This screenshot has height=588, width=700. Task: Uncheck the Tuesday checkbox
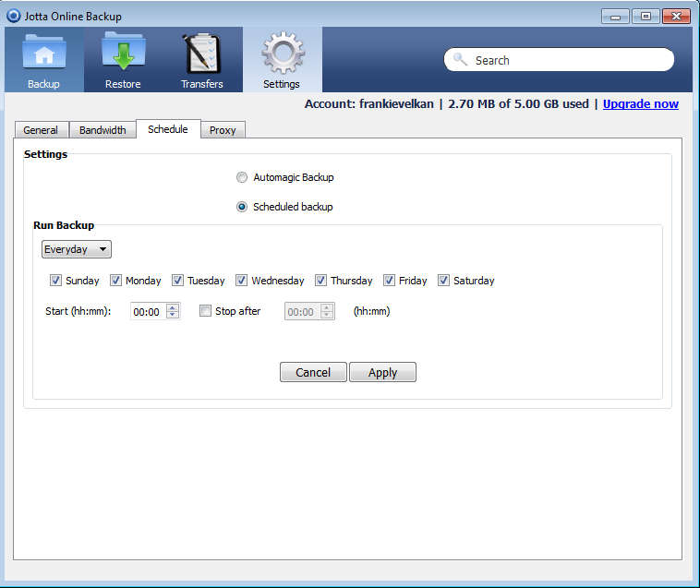(177, 281)
